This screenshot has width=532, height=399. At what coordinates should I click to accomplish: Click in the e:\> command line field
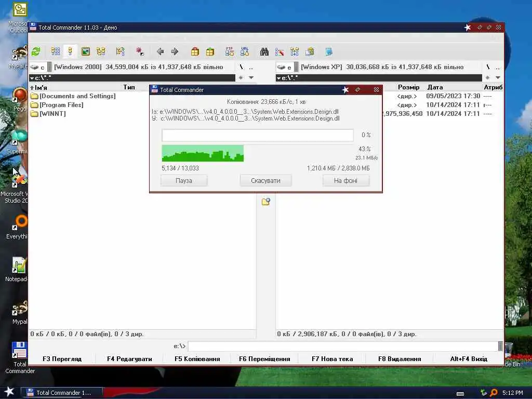pos(343,347)
